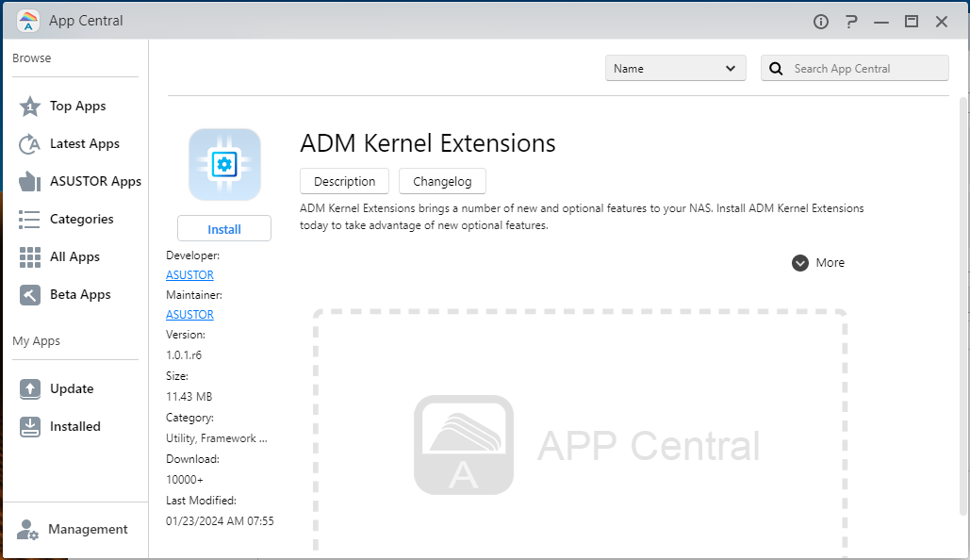Open the Installed section label

click(x=74, y=426)
